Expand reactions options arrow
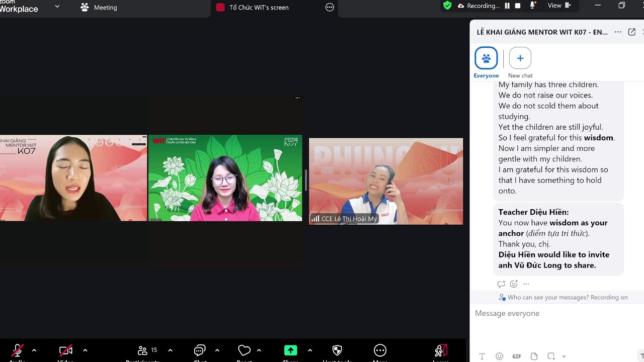Image resolution: width=644 pixels, height=362 pixels. pos(259,350)
